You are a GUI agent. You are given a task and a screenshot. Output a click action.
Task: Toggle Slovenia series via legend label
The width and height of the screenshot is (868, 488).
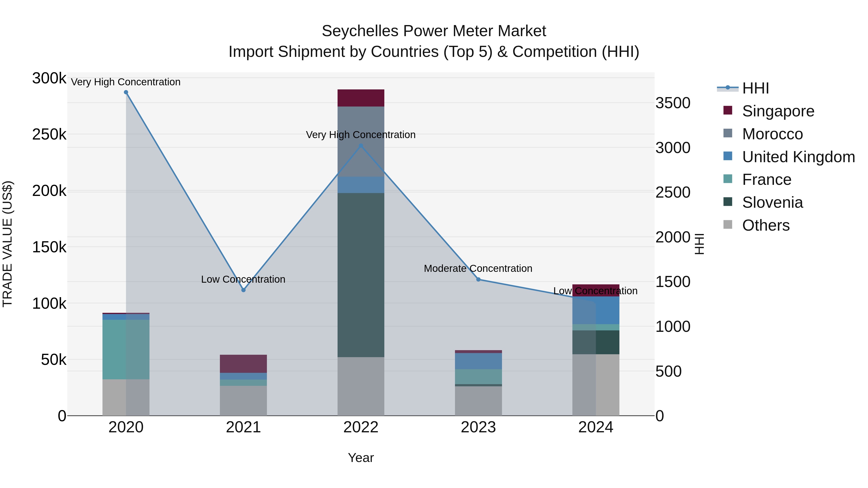(x=773, y=202)
